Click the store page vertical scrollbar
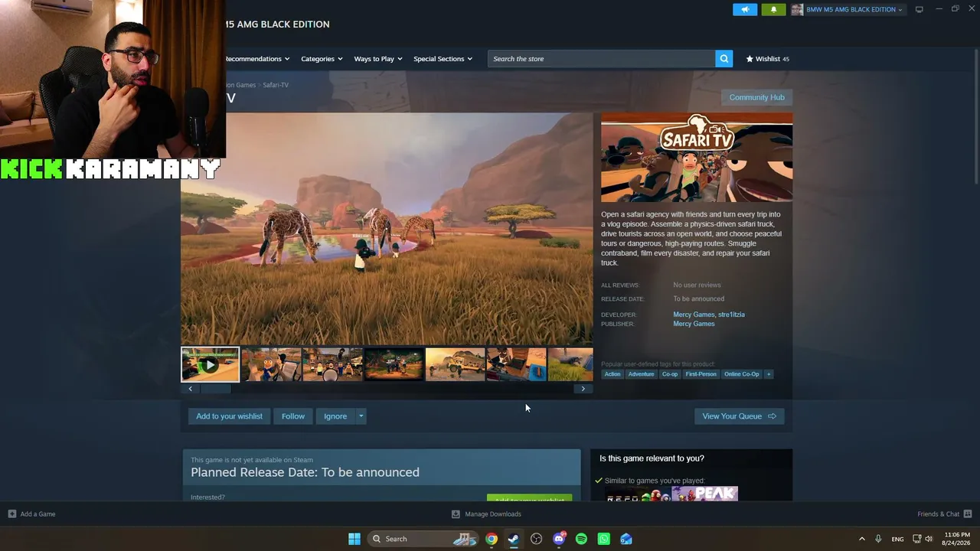980x551 pixels. [x=976, y=115]
